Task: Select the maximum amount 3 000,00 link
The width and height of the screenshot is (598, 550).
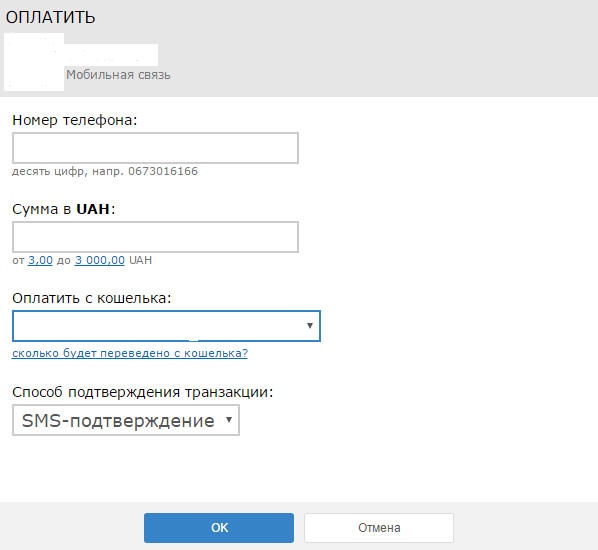Action: tap(100, 261)
